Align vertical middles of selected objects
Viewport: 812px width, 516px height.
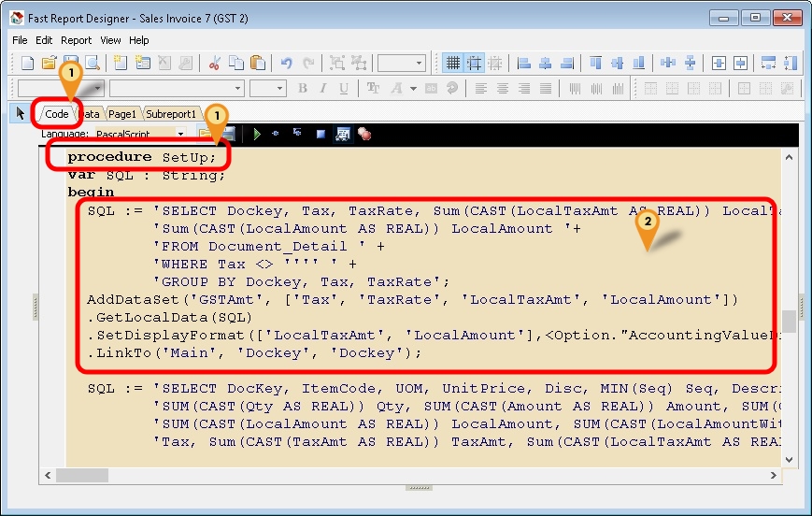coord(618,64)
